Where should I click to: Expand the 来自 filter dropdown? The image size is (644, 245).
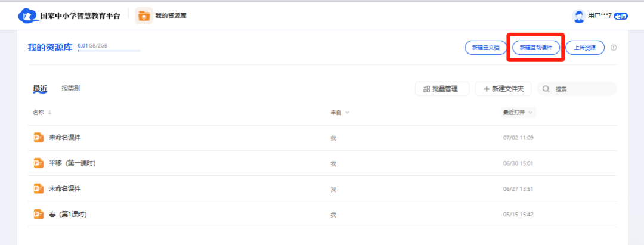tap(346, 112)
